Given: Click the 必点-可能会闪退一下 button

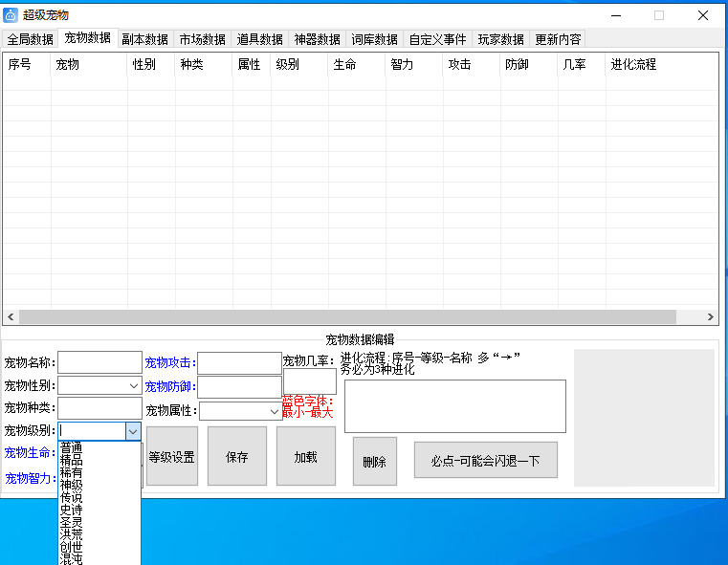Looking at the screenshot, I should coord(486,460).
